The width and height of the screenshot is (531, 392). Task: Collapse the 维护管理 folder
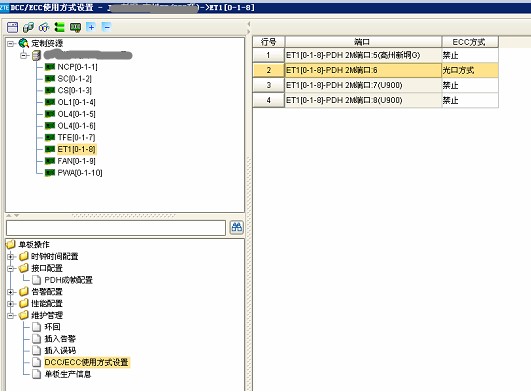[11, 315]
